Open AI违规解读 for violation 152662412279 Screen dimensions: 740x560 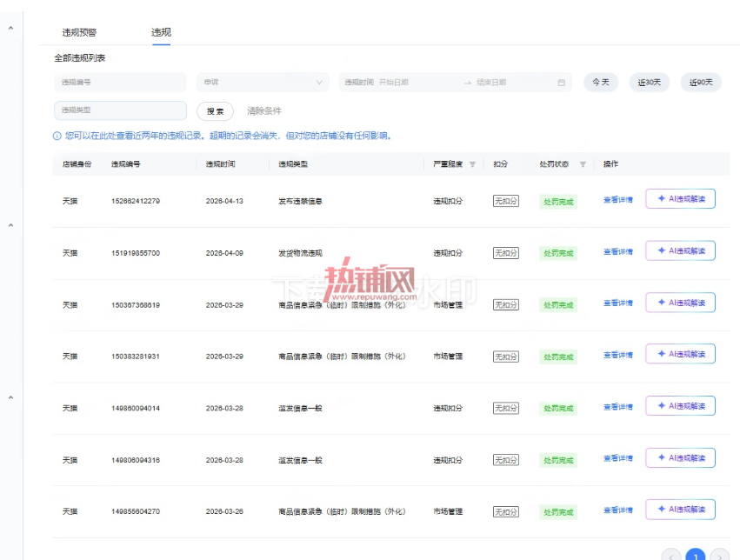point(680,198)
